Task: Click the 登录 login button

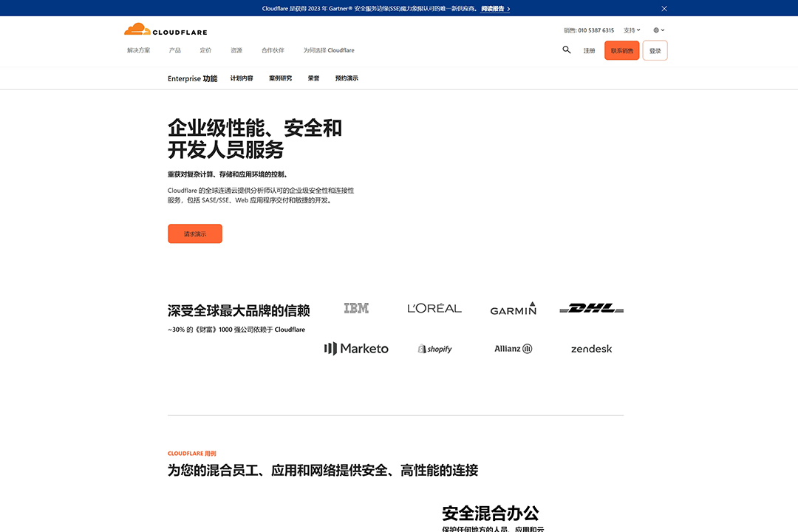Action: click(655, 50)
